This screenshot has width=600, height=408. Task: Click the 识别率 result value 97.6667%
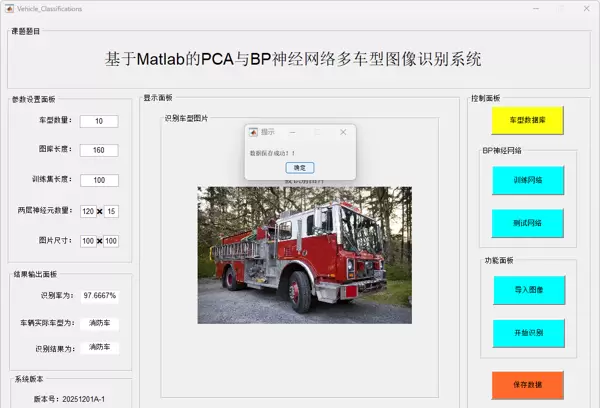click(x=99, y=296)
